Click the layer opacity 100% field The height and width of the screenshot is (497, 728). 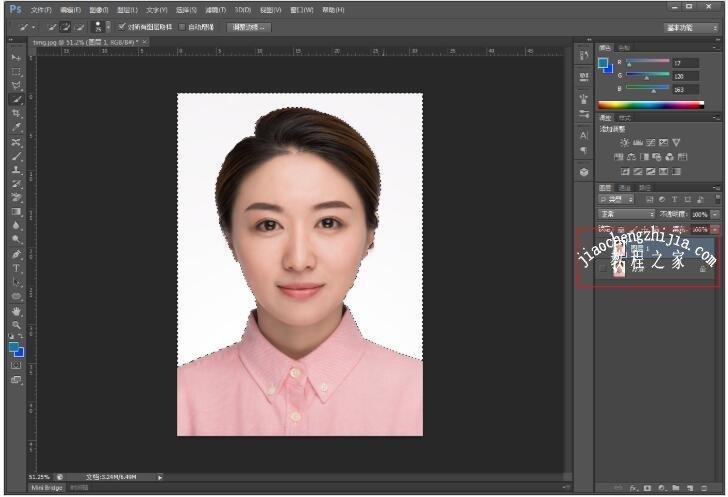click(x=699, y=214)
